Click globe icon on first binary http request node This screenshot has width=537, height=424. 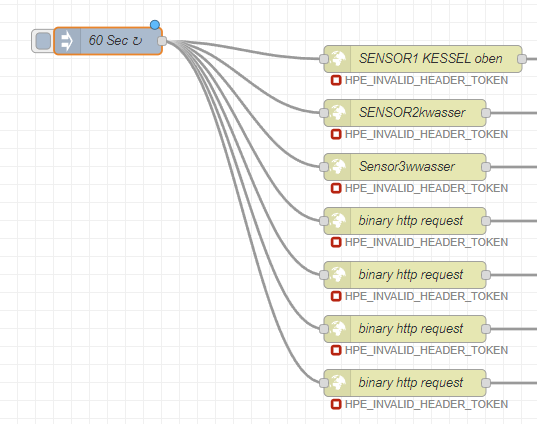[x=338, y=221]
